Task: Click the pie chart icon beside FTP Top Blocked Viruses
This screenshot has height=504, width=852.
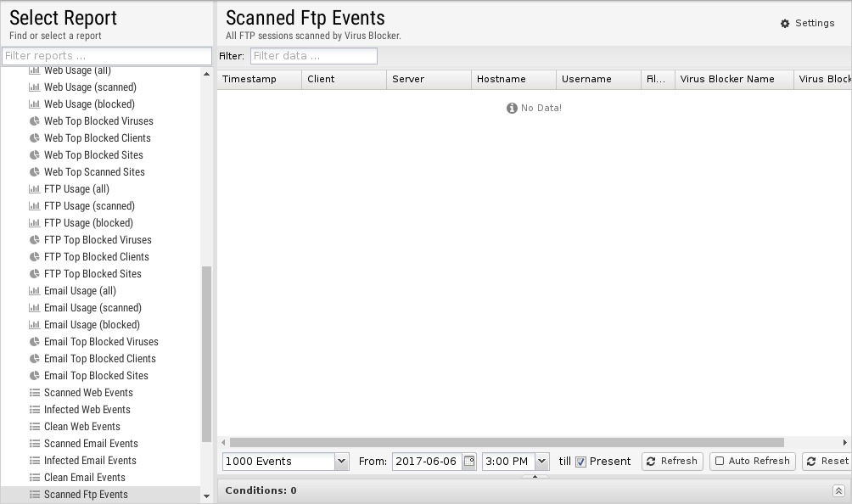Action: coord(34,239)
